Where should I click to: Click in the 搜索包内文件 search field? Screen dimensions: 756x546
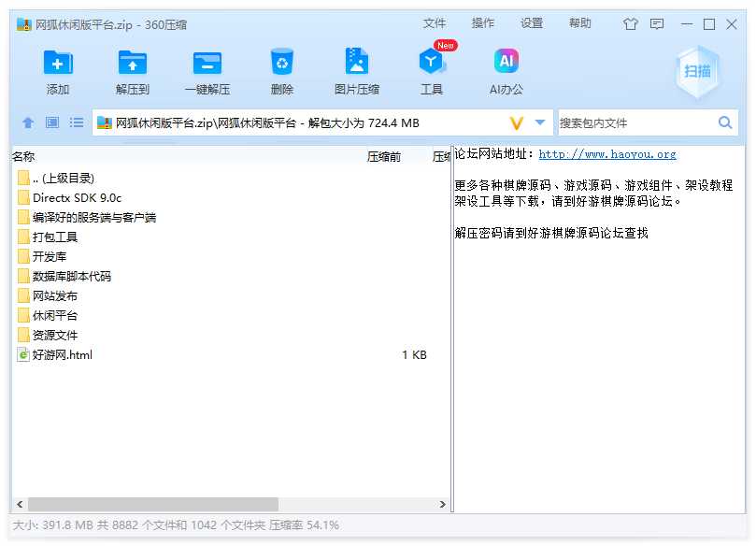point(636,123)
